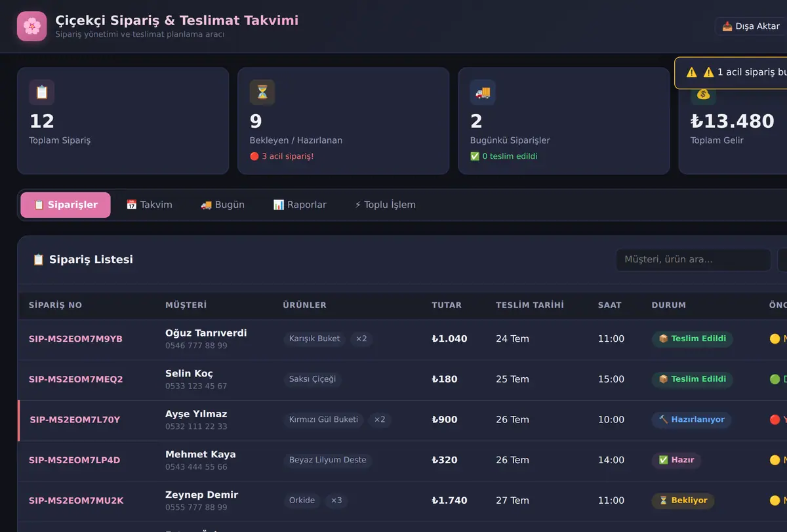Click the clipboard icon above Toplam Sipariş

(x=42, y=92)
